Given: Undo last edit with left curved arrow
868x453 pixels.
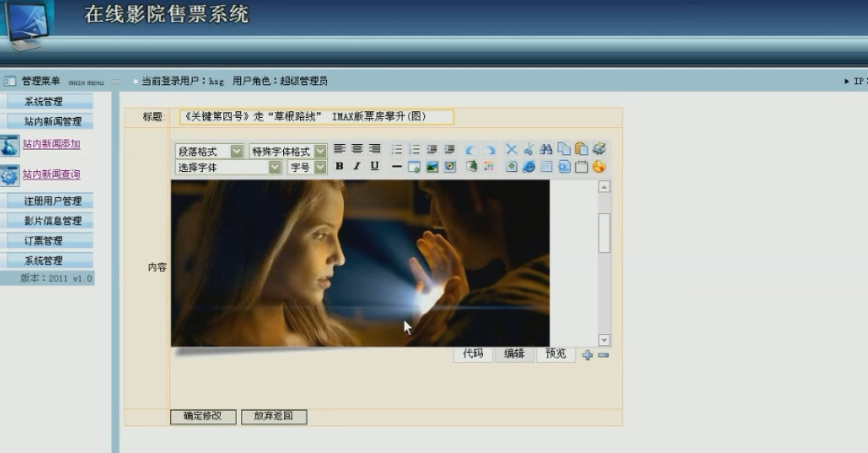Looking at the screenshot, I should [471, 149].
